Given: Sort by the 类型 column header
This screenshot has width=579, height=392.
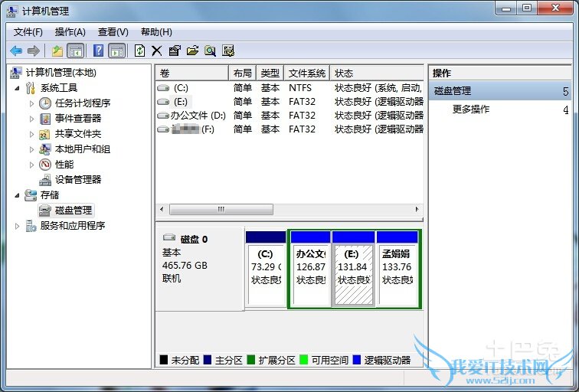Looking at the screenshot, I should 270,73.
